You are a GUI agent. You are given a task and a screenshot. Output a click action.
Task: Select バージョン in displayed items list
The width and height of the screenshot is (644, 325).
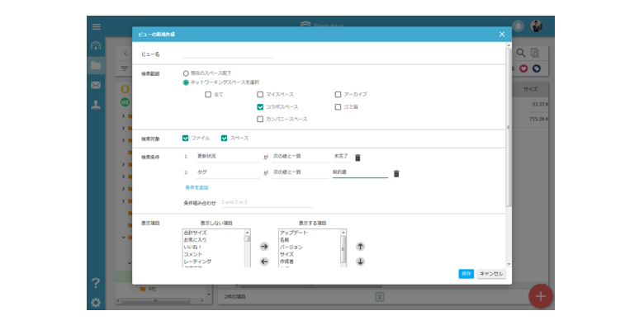click(x=291, y=247)
